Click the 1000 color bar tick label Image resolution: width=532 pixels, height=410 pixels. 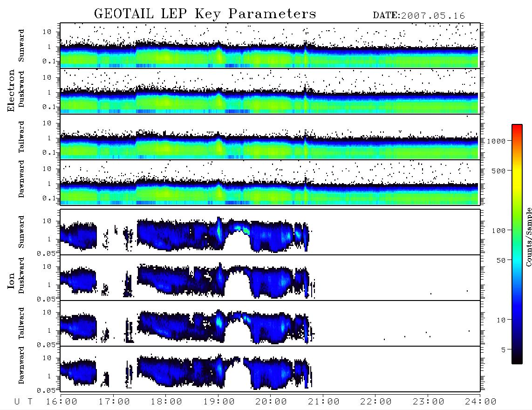[496, 141]
